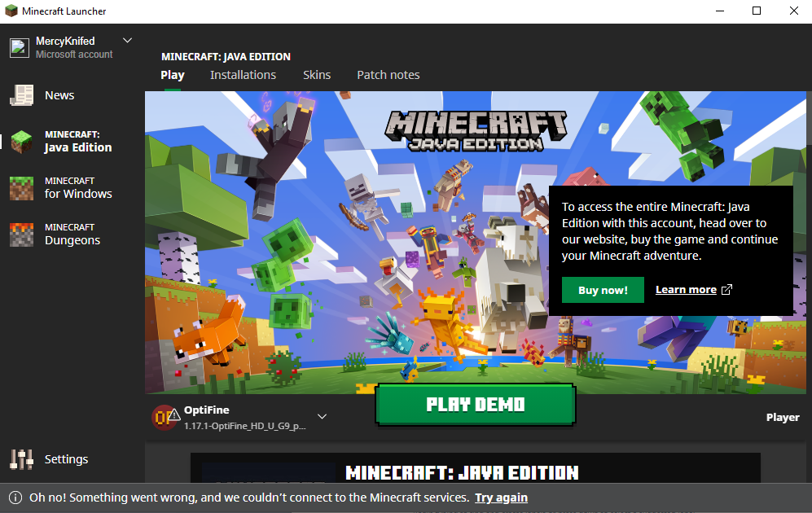Select the Minecraft for Windows dirt block icon
The image size is (812, 513).
point(22,188)
